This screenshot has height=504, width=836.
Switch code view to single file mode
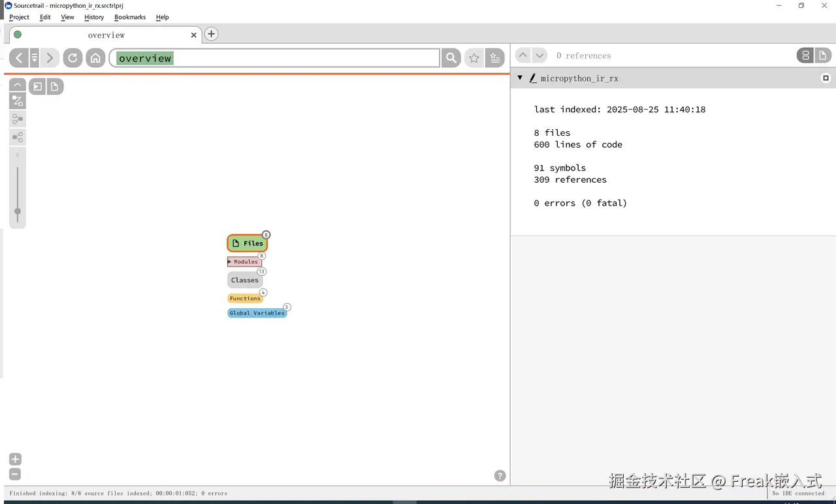coord(822,55)
